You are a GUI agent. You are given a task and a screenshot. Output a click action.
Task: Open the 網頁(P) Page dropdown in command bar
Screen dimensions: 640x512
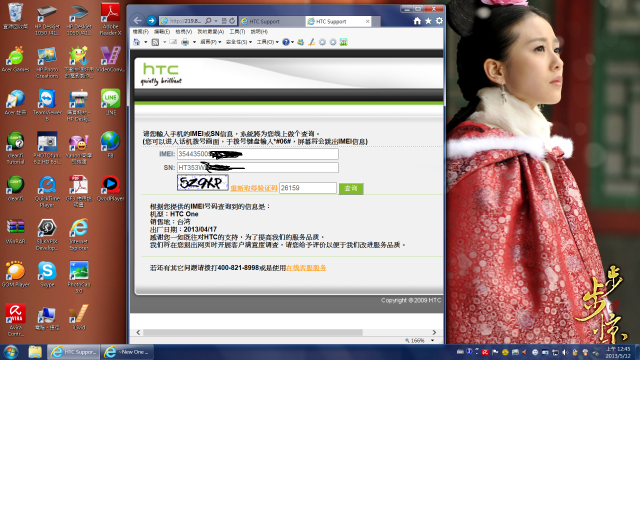click(211, 42)
